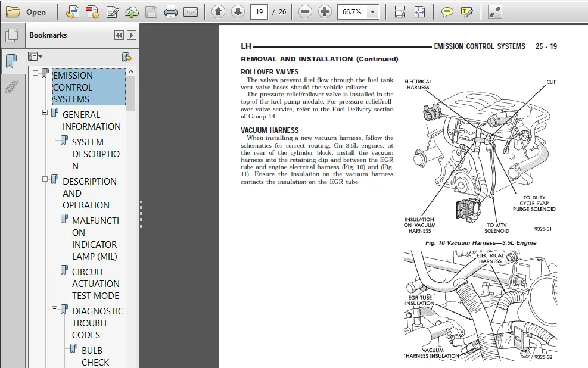Click the Create PDF icon
The image size is (588, 368).
pos(92,13)
